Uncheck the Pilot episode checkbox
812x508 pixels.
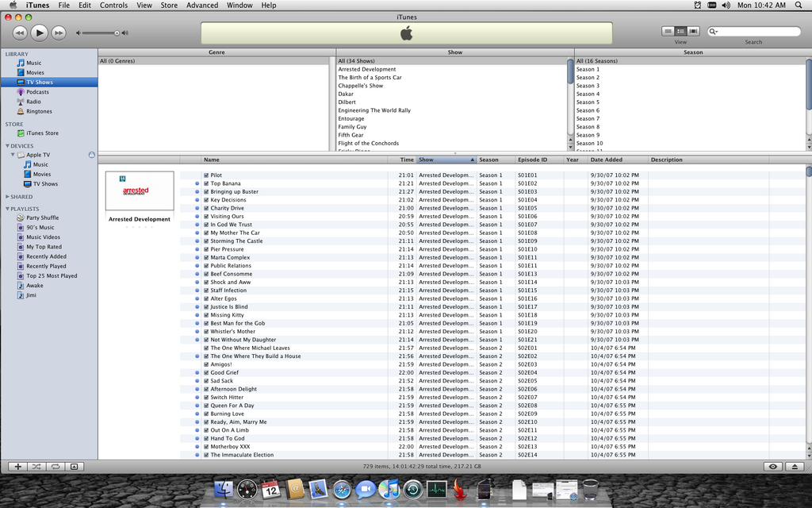(x=206, y=175)
